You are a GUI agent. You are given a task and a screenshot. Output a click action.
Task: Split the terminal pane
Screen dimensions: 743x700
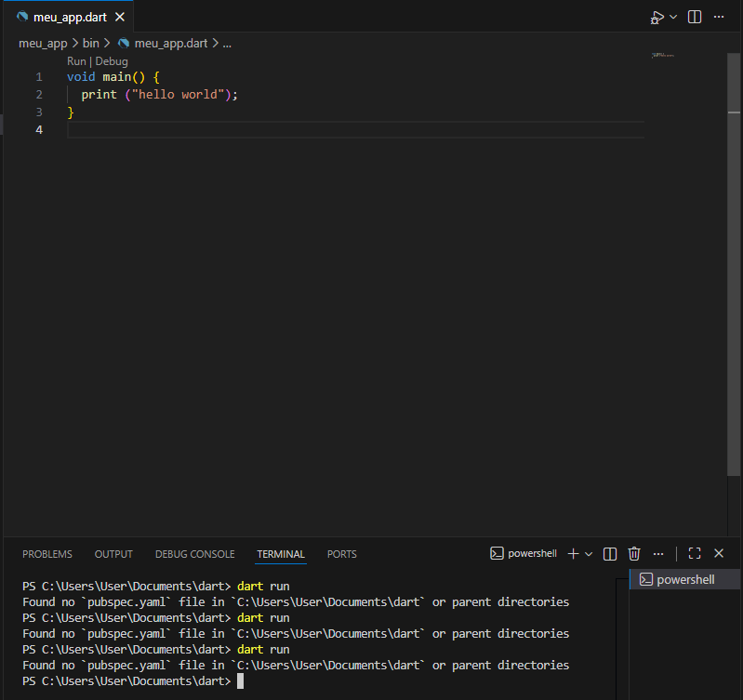click(610, 553)
